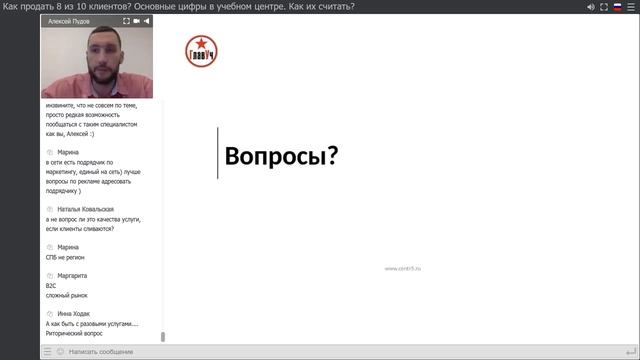The image size is (640, 360).
Task: Toggle fullscreen mode in top bar
Action: (604, 7)
